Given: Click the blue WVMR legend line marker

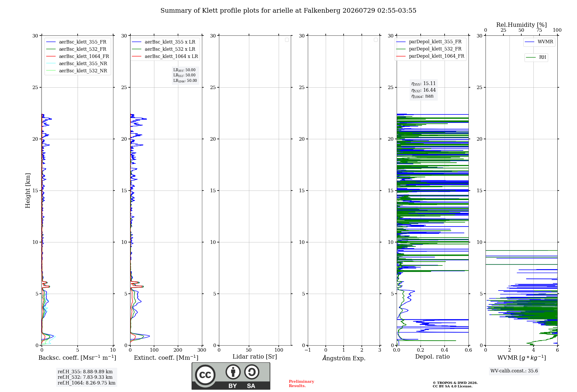Looking at the screenshot, I should 529,42.
